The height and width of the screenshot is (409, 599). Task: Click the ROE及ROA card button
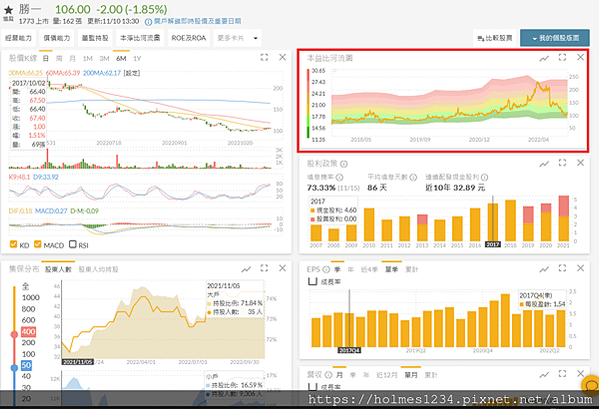(x=189, y=38)
